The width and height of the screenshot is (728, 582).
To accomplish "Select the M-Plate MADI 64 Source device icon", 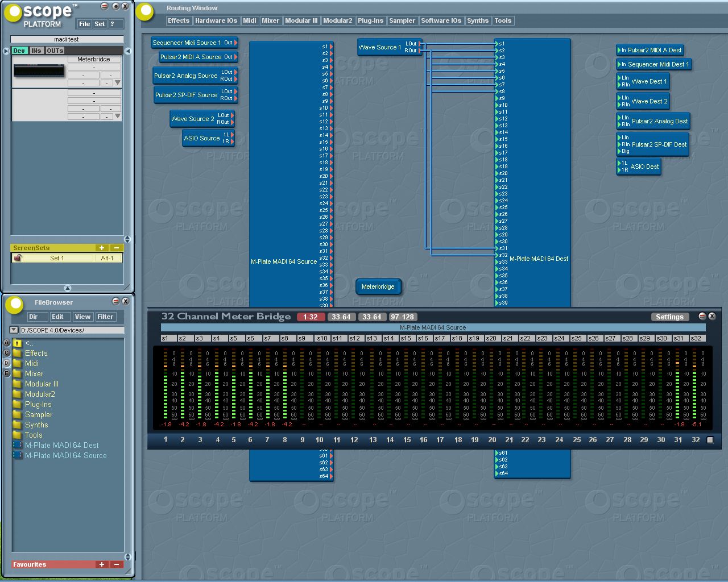I will click(x=17, y=455).
